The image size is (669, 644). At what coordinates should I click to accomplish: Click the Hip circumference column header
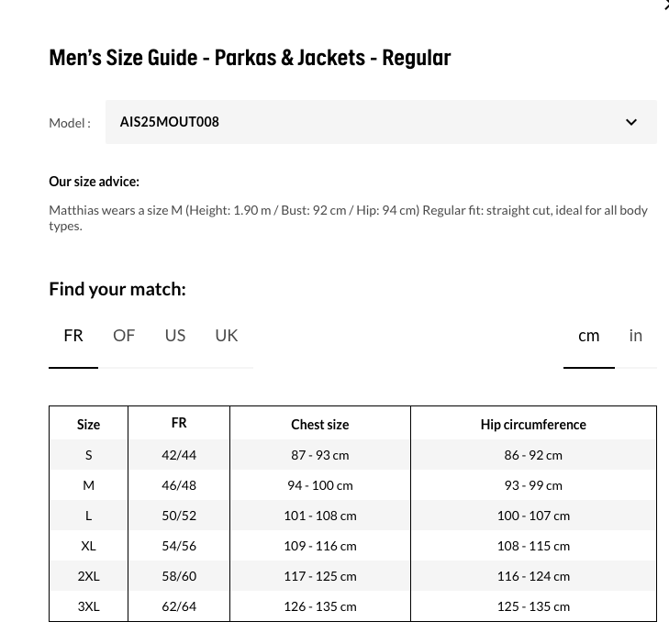coord(533,425)
